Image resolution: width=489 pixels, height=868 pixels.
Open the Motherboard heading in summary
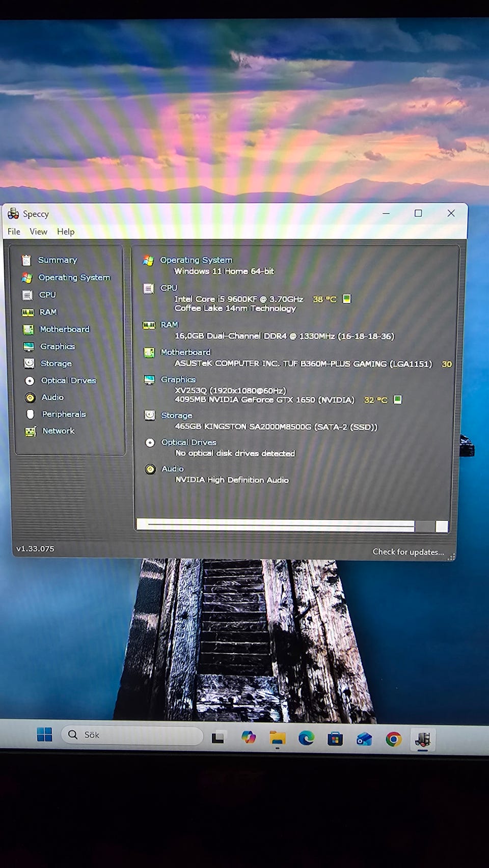point(185,352)
